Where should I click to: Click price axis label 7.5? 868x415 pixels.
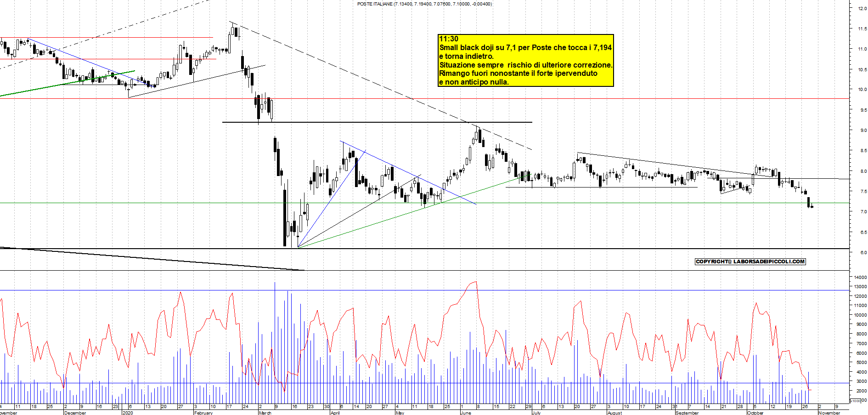click(x=863, y=191)
